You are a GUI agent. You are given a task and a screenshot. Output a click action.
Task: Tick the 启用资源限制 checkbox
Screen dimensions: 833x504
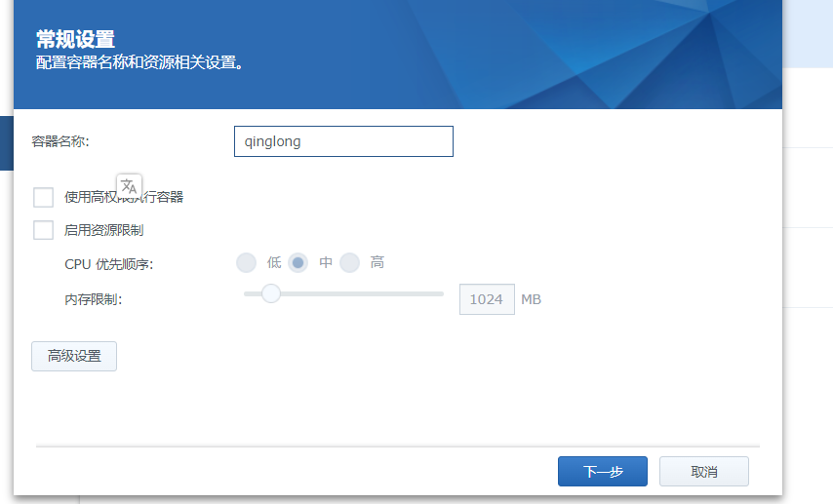point(43,230)
